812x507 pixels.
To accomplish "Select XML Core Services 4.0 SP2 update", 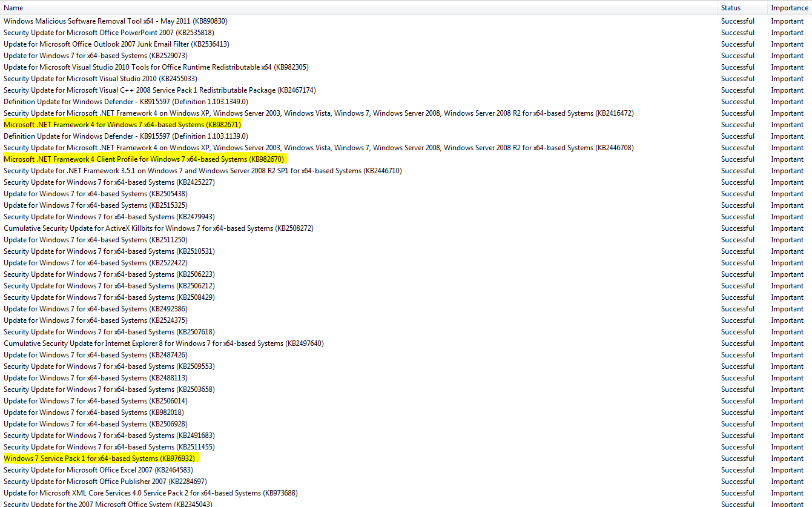I will tap(150, 493).
